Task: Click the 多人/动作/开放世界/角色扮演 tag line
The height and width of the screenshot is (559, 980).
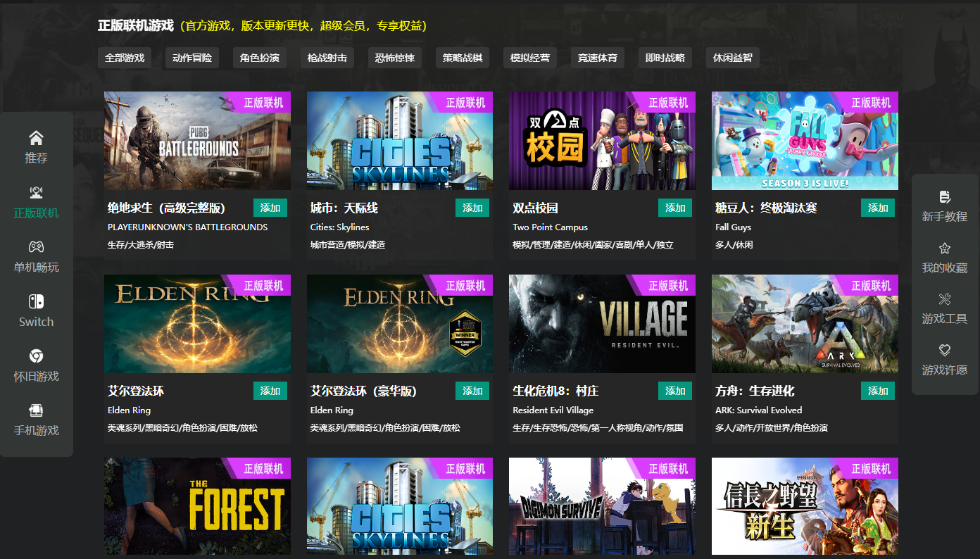Action: (772, 428)
